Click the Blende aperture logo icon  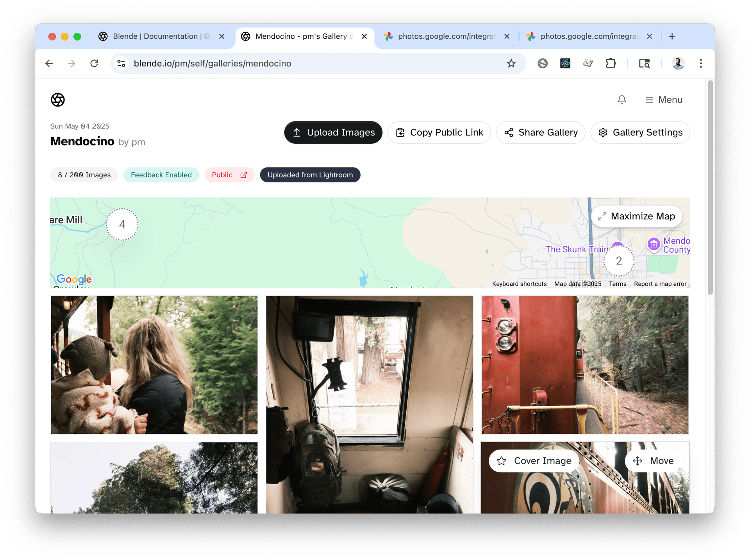[57, 100]
